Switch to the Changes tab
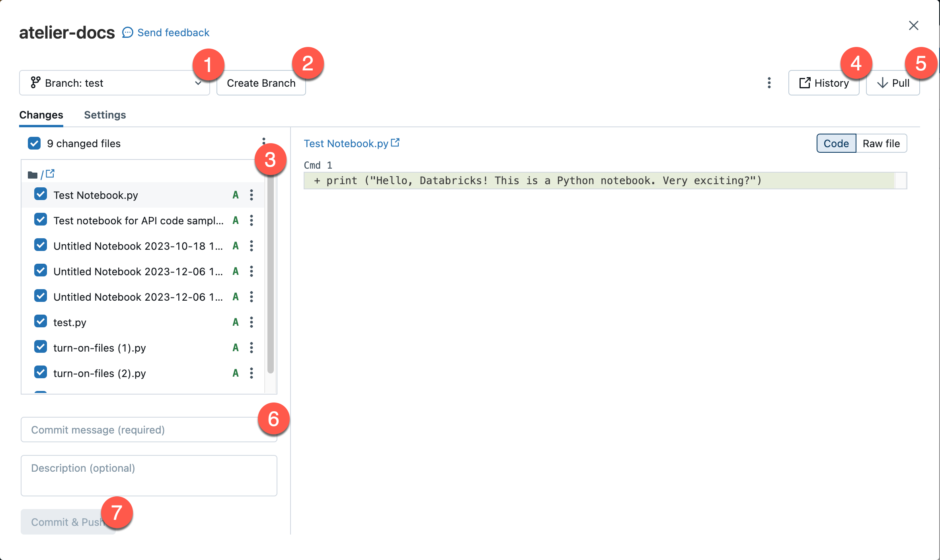Screen dimensions: 940x560 point(41,114)
